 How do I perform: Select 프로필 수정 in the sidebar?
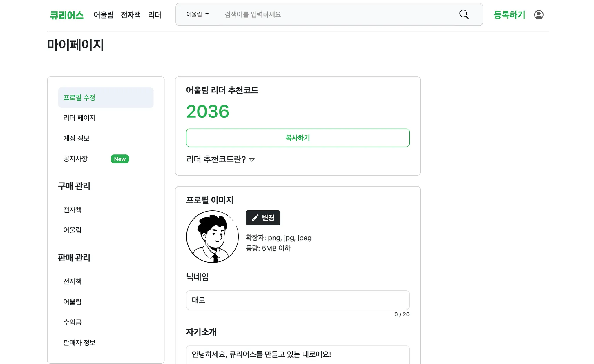point(106,97)
